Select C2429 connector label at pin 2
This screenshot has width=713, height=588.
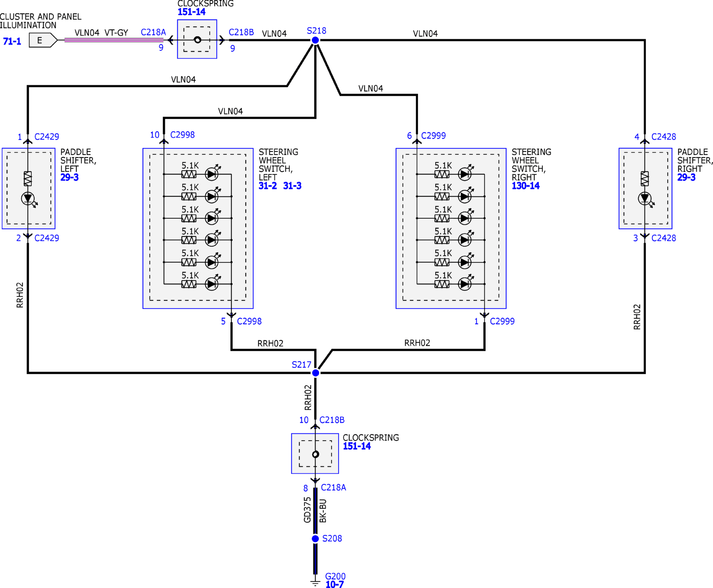47,238
